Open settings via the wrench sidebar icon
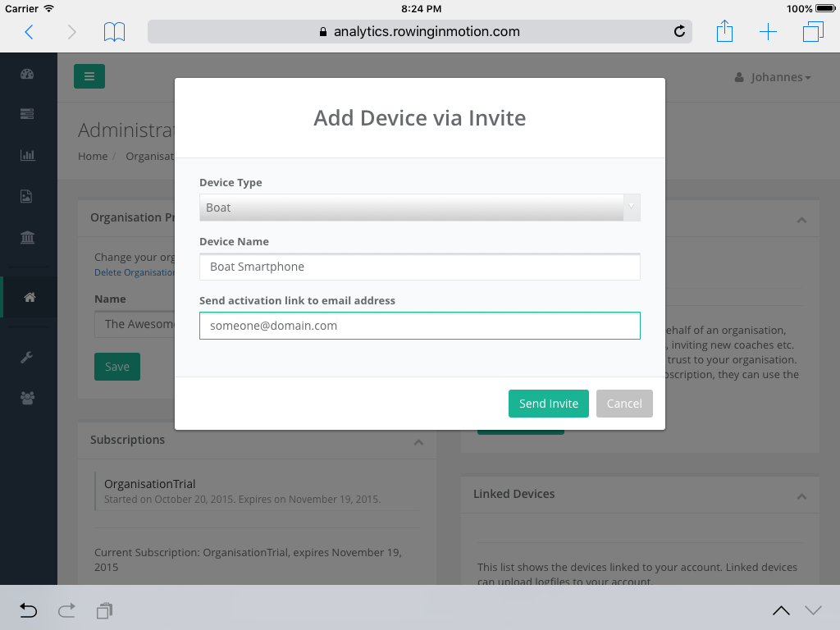 click(x=27, y=357)
